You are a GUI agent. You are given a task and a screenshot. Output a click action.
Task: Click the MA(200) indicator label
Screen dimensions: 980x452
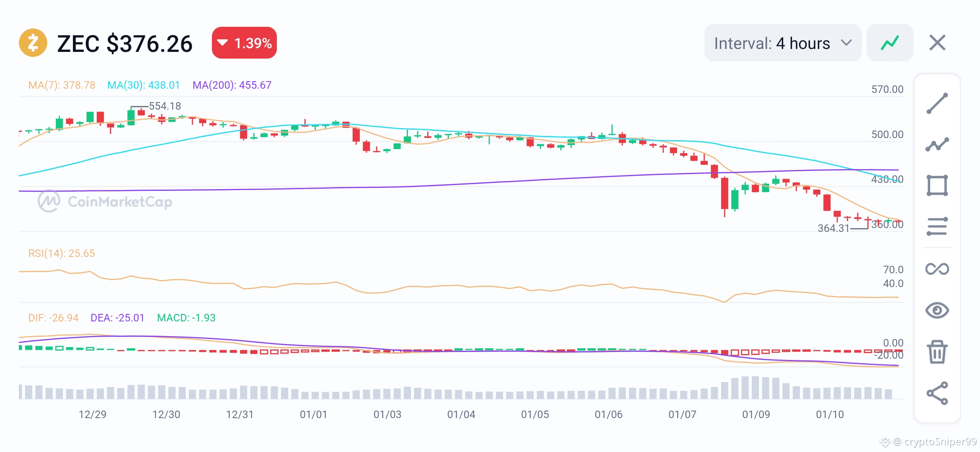(x=232, y=85)
